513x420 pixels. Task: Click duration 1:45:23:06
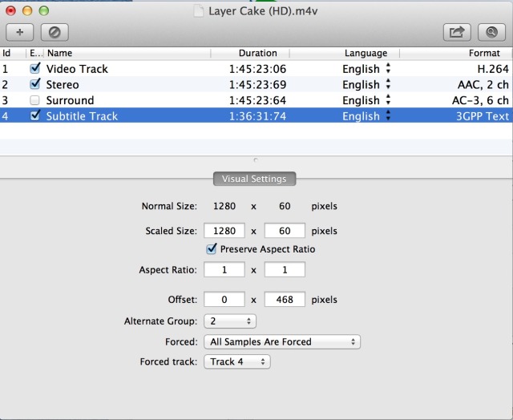point(257,69)
